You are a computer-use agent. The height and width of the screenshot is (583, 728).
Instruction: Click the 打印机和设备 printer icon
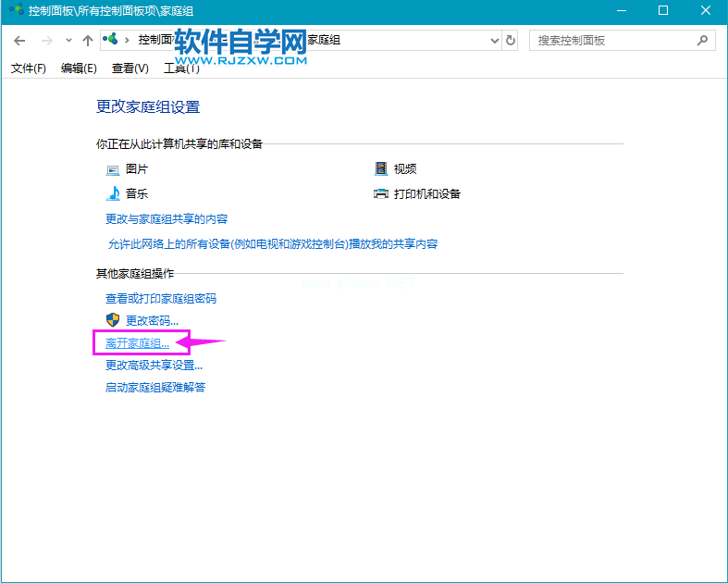(380, 194)
